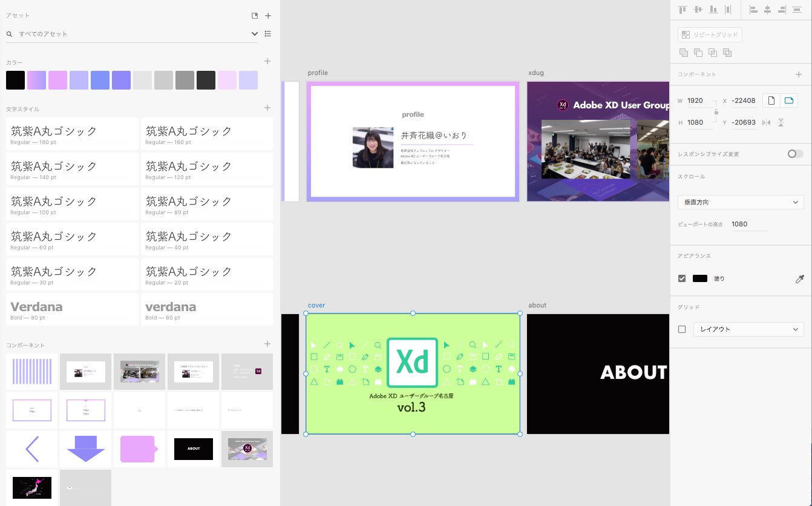Click the Repeat Grid button
812x506 pixels.
pyautogui.click(x=710, y=35)
